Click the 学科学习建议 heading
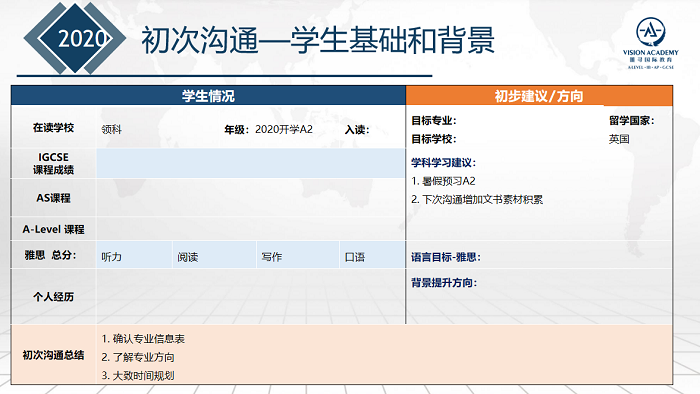This screenshot has height=394, width=700. coord(443,162)
